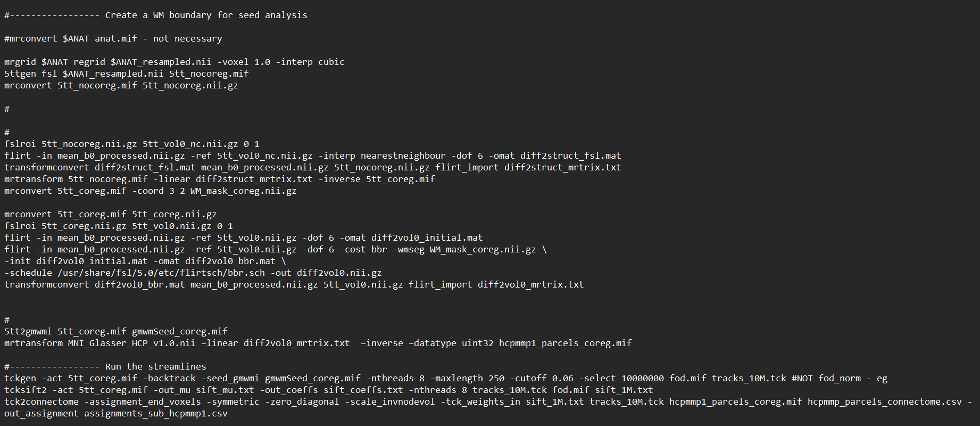Click the '5tt2gmwmi' command line

click(116, 331)
